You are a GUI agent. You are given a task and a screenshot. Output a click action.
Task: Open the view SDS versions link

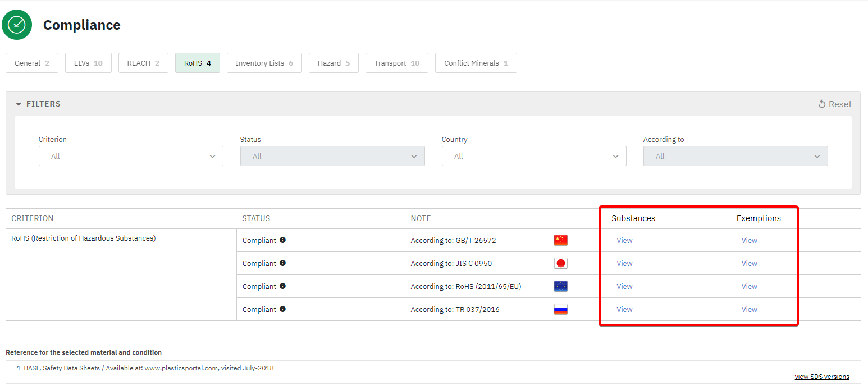[821, 377]
